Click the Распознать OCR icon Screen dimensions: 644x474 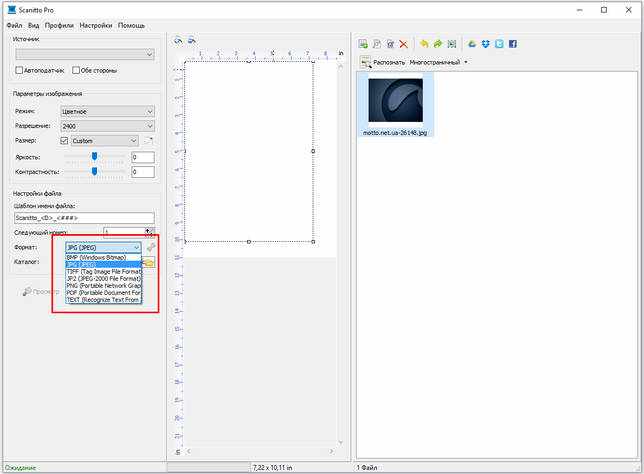pyautogui.click(x=366, y=62)
